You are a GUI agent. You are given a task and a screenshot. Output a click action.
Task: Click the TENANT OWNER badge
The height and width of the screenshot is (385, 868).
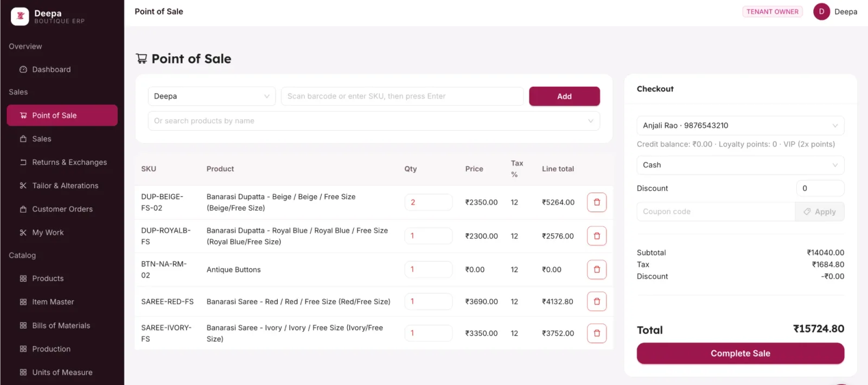point(773,11)
